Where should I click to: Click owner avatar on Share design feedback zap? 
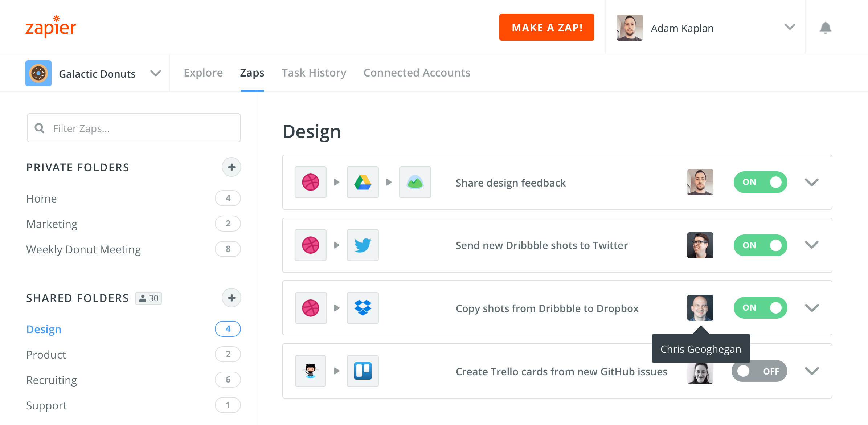click(700, 182)
